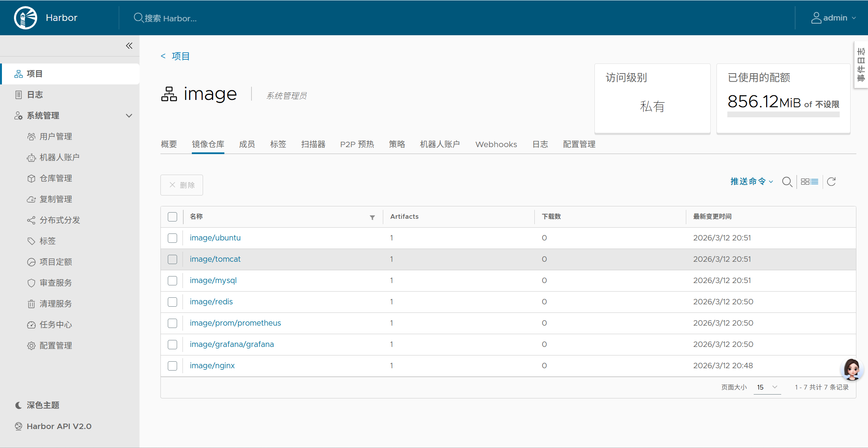Viewport: 868px width, 448px height.
Task: Refresh the repository list
Action: click(831, 182)
